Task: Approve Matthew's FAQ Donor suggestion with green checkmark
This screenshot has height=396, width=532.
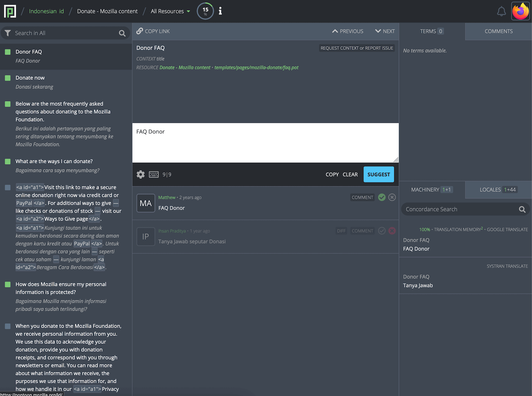Action: point(382,197)
